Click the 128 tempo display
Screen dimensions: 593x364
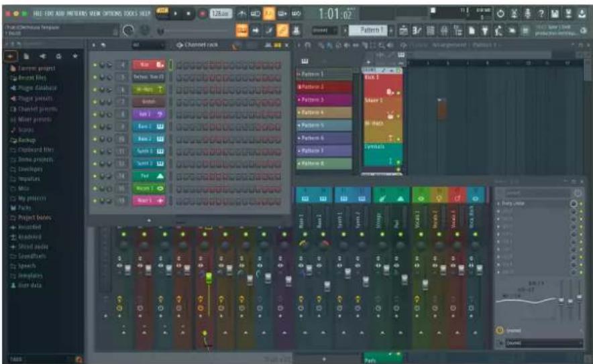pos(221,13)
